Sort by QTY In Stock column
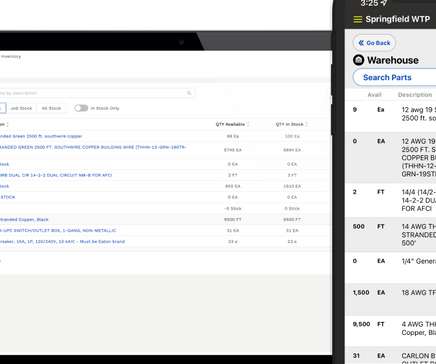The width and height of the screenshot is (436, 364). pos(291,124)
